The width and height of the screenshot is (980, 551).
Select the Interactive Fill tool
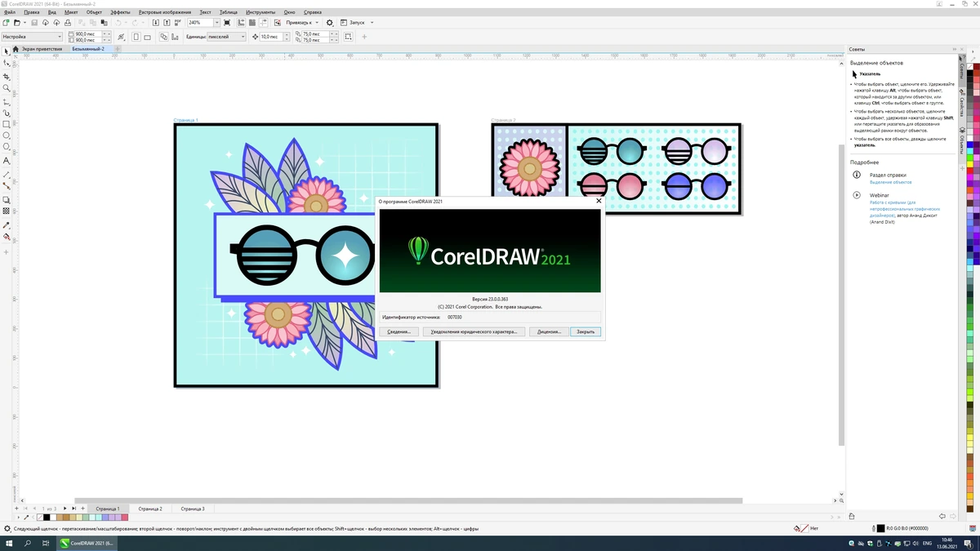(7, 237)
